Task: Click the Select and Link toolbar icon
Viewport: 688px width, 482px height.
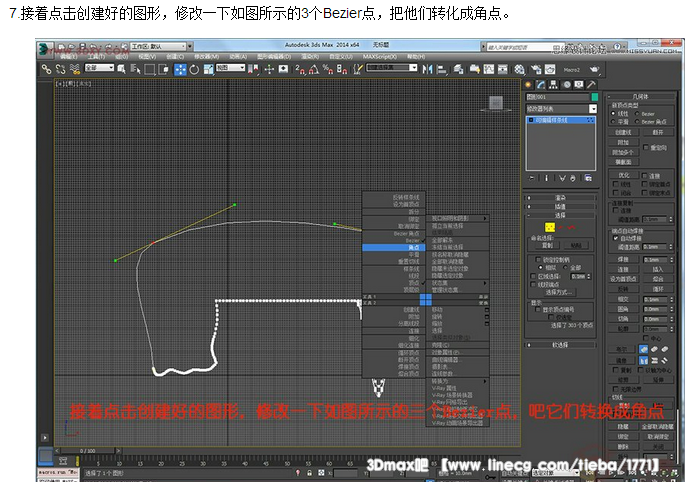Action: tap(46, 69)
